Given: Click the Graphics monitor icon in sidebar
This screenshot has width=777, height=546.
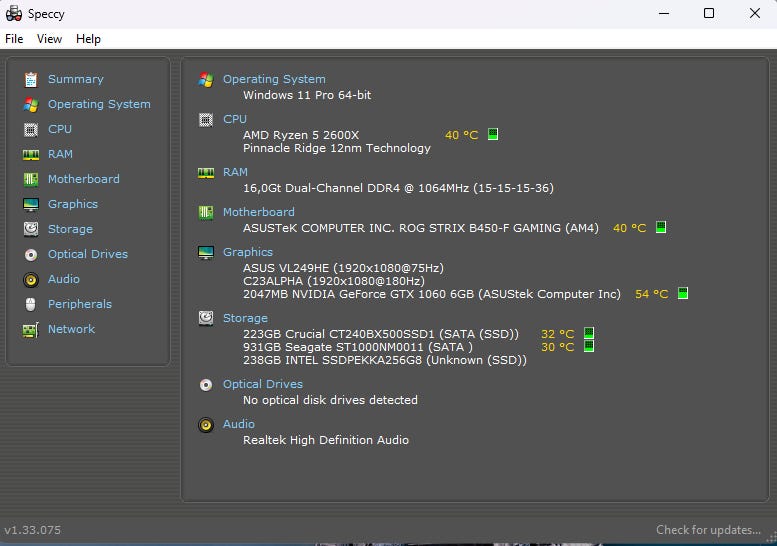Looking at the screenshot, I should [x=31, y=204].
